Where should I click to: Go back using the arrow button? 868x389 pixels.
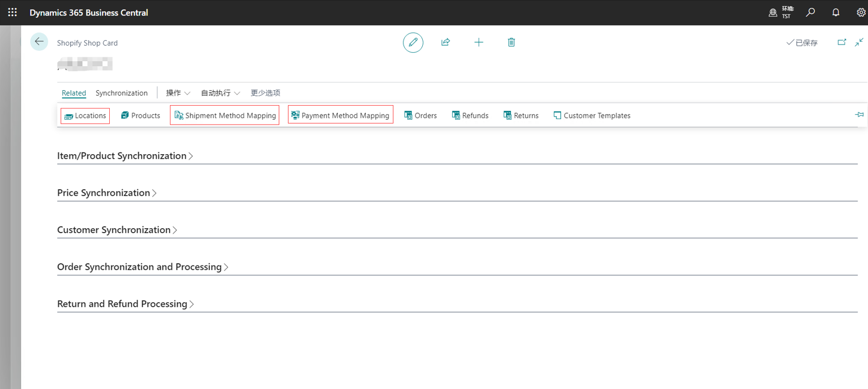click(x=39, y=42)
